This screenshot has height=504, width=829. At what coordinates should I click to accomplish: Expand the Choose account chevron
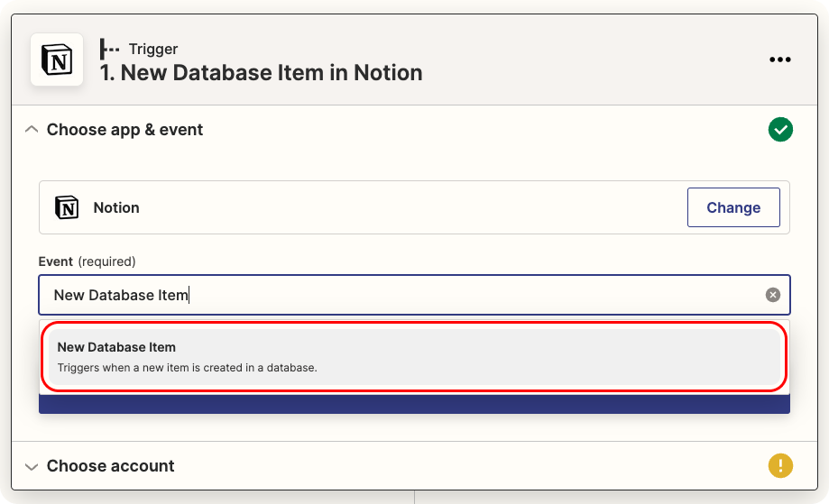point(32,466)
